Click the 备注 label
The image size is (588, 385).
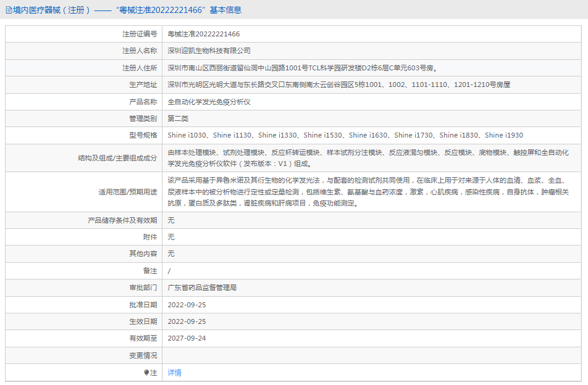click(150, 271)
